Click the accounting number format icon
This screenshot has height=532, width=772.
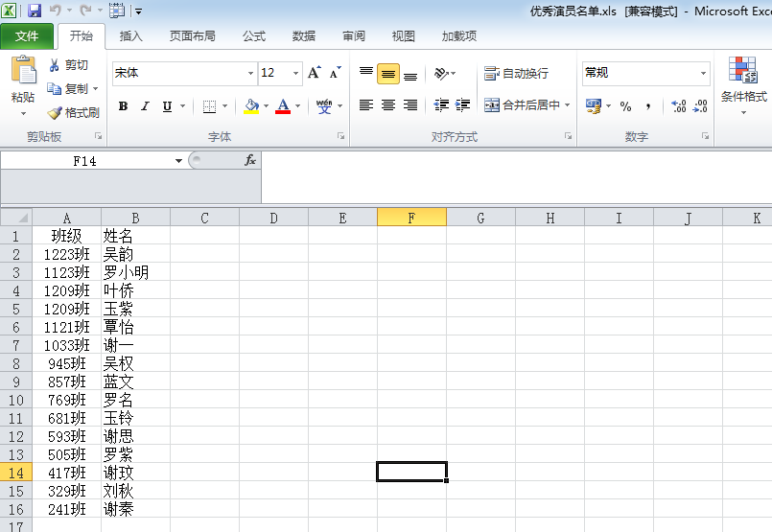(x=594, y=106)
